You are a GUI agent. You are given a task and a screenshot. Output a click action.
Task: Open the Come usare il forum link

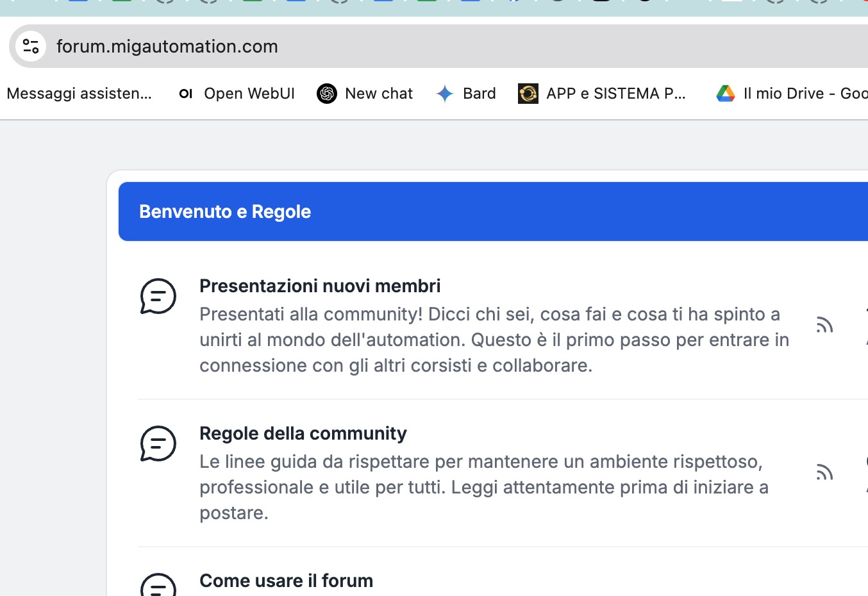click(x=286, y=581)
